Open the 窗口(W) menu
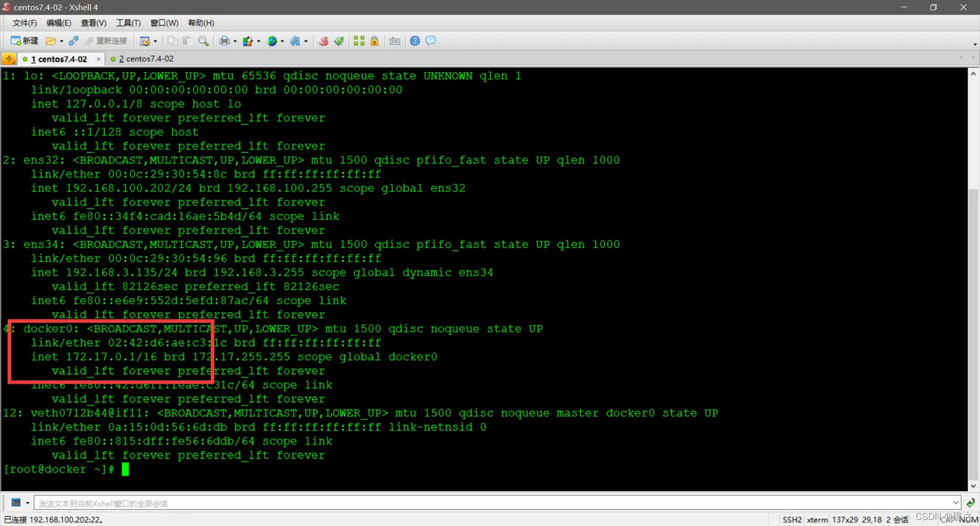Screen dimensions: 980x526 coord(164,23)
